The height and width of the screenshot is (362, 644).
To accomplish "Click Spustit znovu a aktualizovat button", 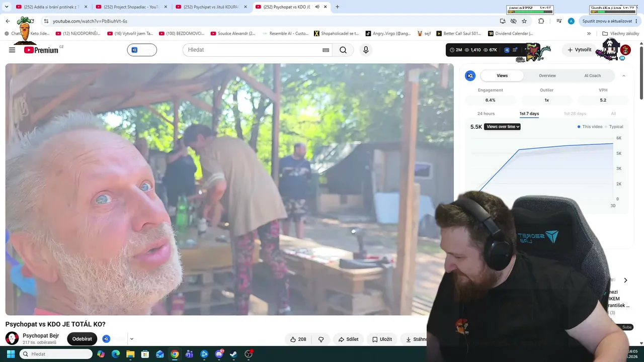I will (x=607, y=21).
